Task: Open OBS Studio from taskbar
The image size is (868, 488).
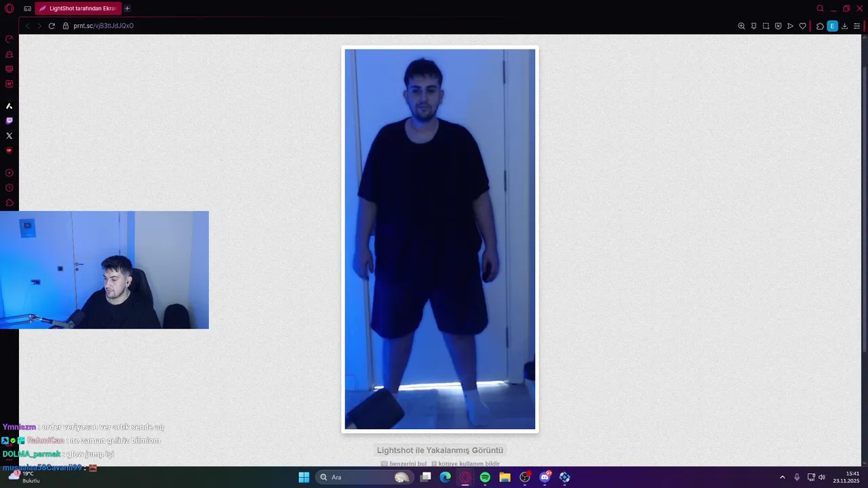Action: click(x=525, y=477)
